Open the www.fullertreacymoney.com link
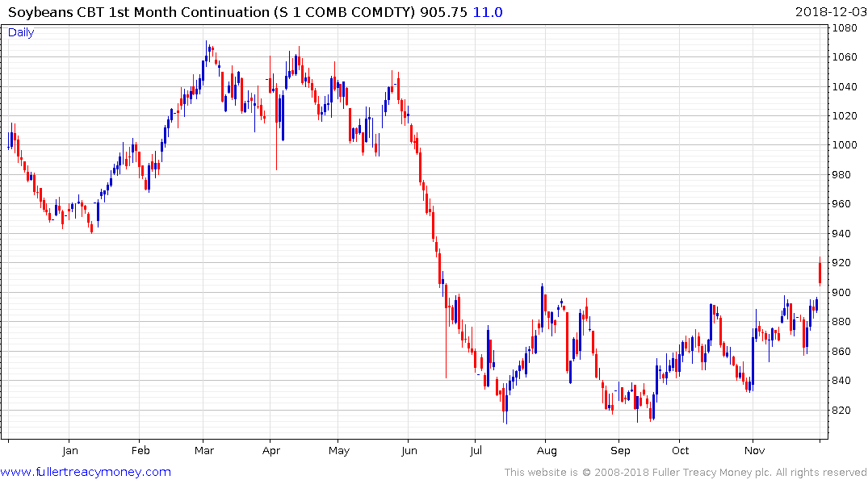The width and height of the screenshot is (868, 484). coord(86,472)
